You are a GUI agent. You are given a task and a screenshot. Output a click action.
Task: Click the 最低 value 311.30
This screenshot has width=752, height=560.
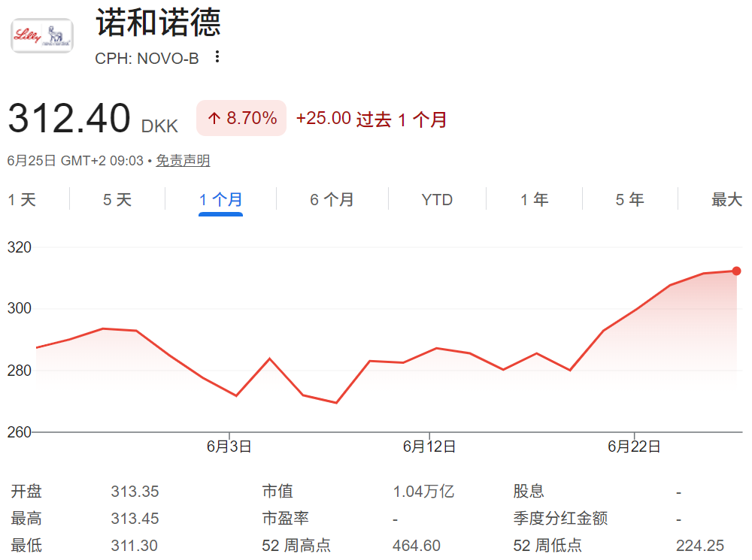[x=135, y=545]
